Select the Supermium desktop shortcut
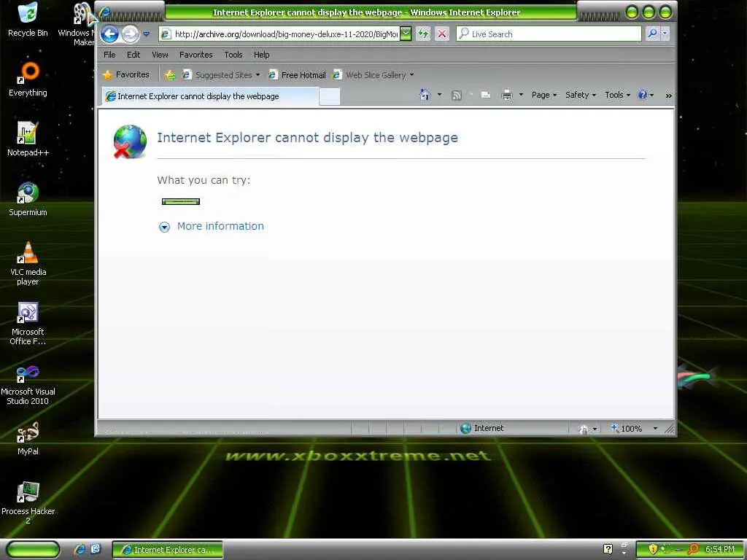 28,199
